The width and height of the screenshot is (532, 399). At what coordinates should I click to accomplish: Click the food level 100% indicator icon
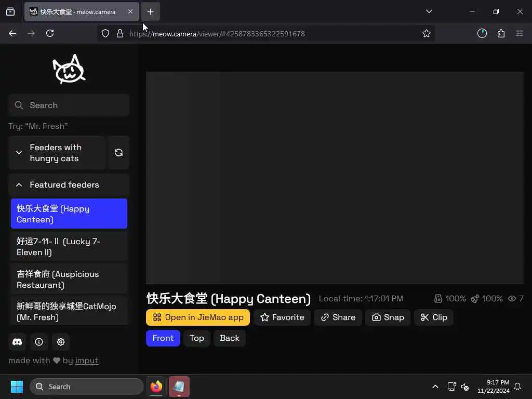(x=438, y=299)
